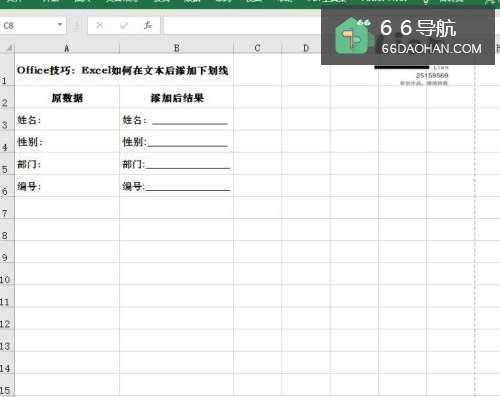
Task: Click the insert function fx icon
Action: 148,25
